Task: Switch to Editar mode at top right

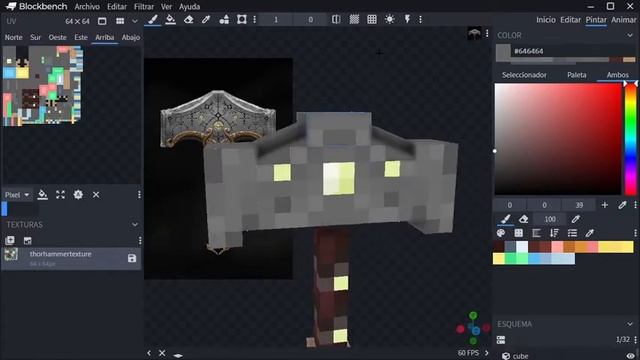Action: click(570, 20)
